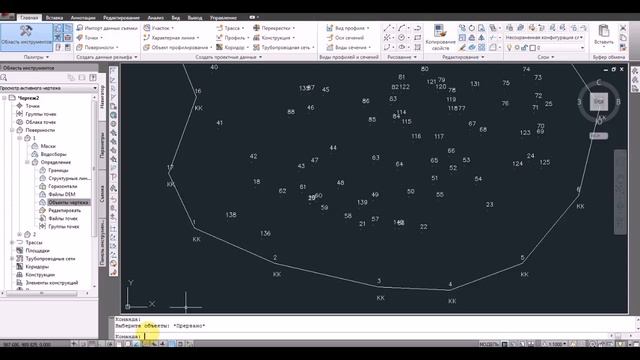This screenshot has width=640, height=360.
Task: Click the Трубопроводная сеть ribbon button
Action: pos(284,47)
